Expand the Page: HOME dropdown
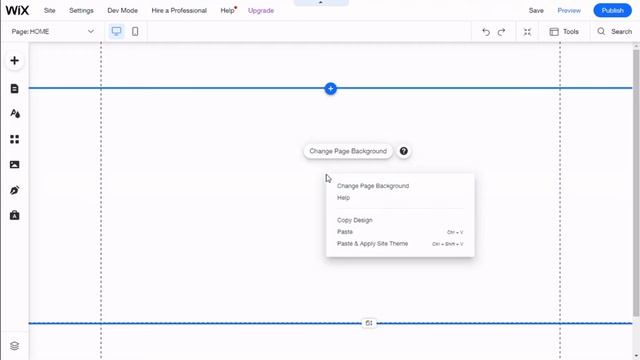The width and height of the screenshot is (640, 360). coord(52,31)
